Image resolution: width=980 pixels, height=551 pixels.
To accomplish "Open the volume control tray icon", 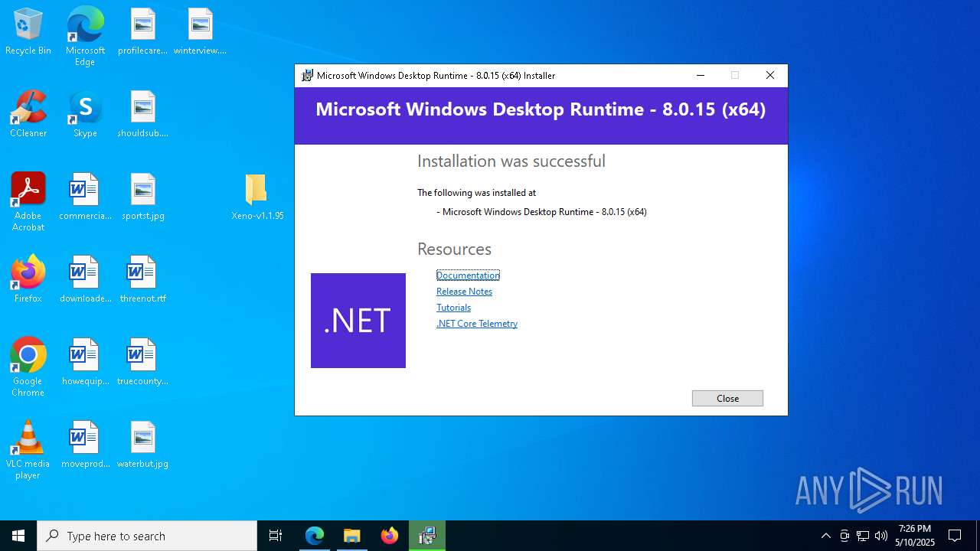I will pos(880,536).
